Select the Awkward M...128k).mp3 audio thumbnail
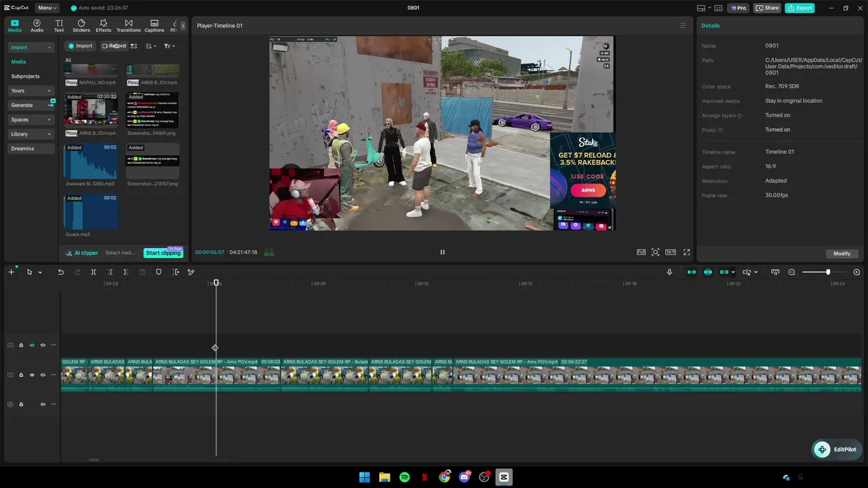Screen dimensions: 868x488 point(90,161)
